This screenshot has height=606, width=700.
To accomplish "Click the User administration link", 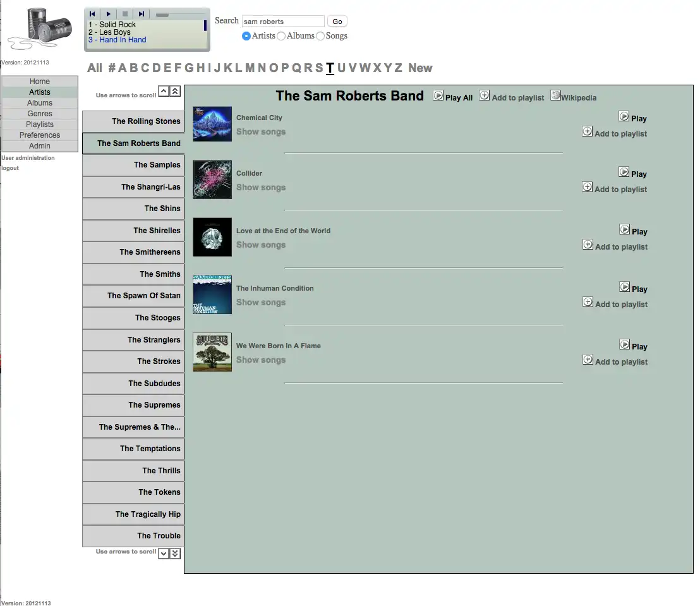I will coord(28,157).
